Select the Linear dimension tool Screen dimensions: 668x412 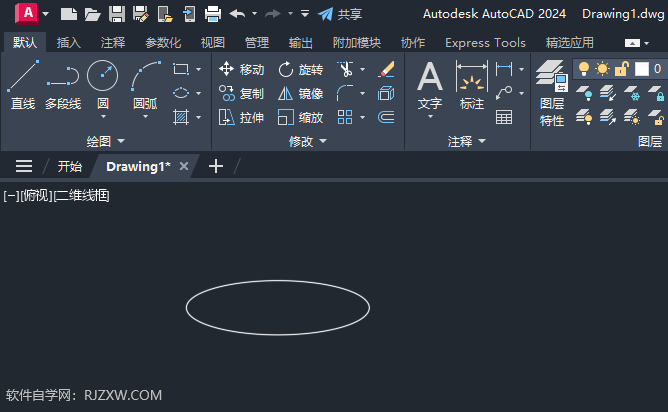[504, 69]
